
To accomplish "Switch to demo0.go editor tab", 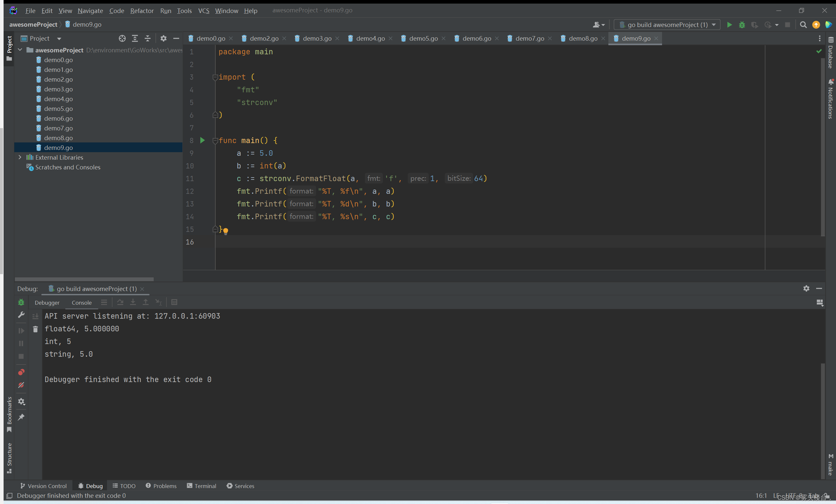I will point(211,38).
